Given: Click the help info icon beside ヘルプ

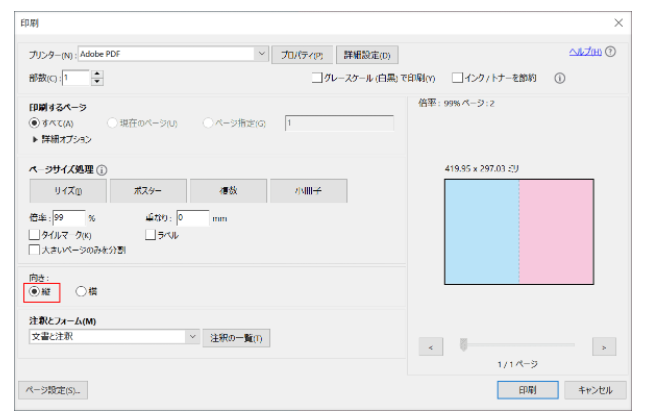Looking at the screenshot, I should click(610, 51).
